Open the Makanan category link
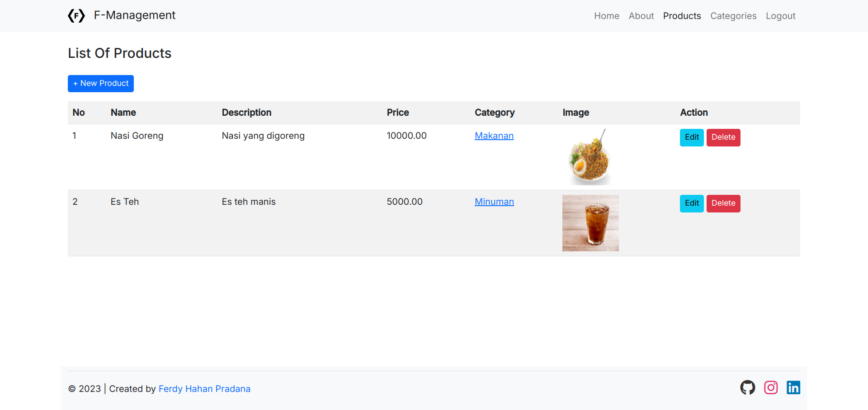 pos(494,136)
